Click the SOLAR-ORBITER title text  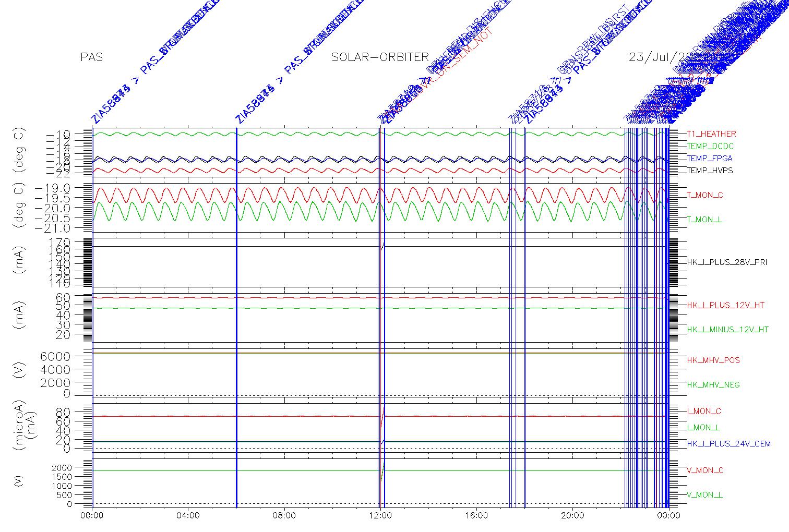pyautogui.click(x=380, y=57)
